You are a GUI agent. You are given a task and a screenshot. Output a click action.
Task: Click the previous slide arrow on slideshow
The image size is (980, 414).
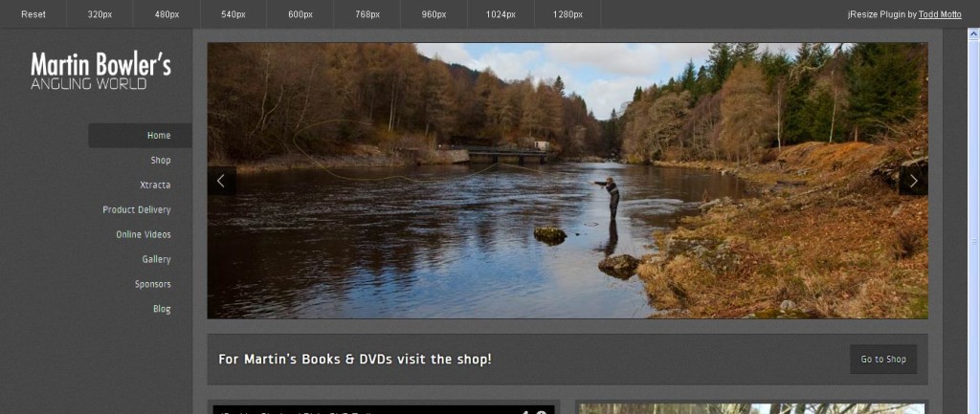pos(221,180)
